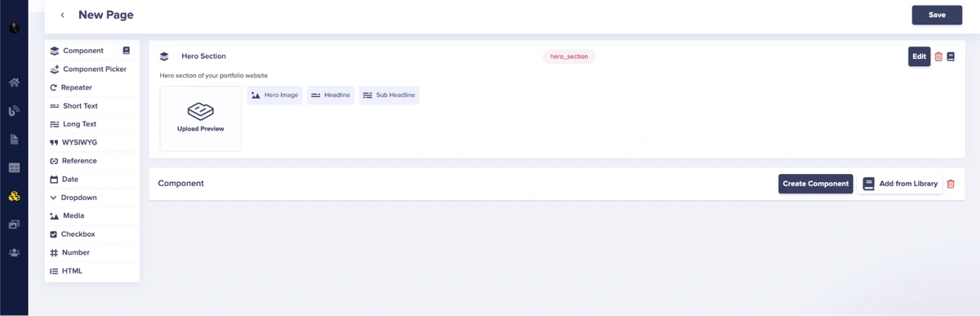Delete the Hero Section with trash icon
The height and width of the screenshot is (316, 980).
(x=938, y=56)
